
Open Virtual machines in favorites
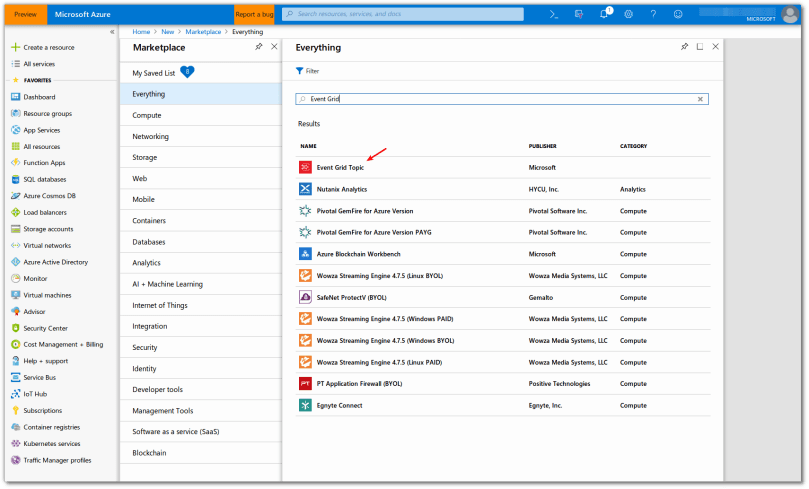pos(47,295)
